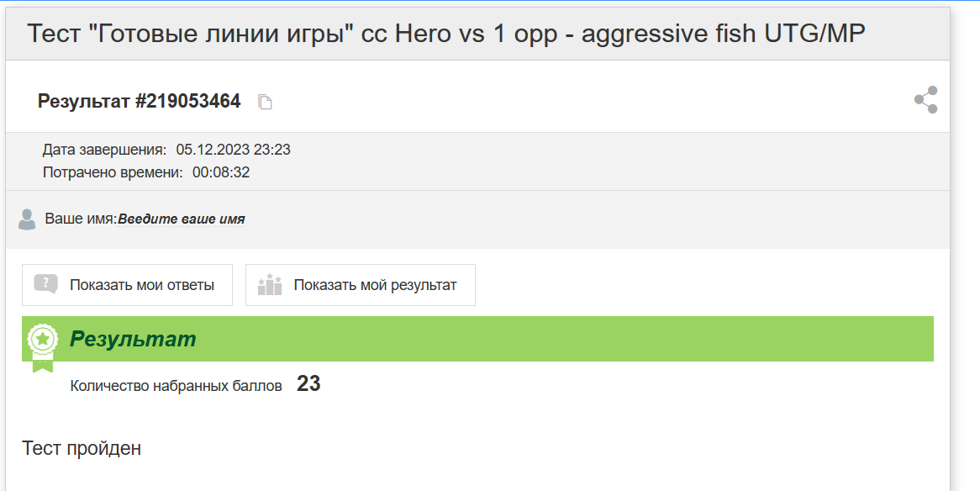Screen dimensions: 980x491
Task: Click the Ваше имя label
Action: click(x=81, y=219)
